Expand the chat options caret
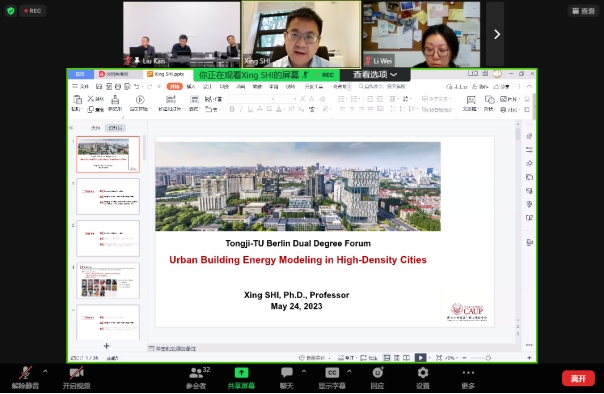 click(x=304, y=371)
